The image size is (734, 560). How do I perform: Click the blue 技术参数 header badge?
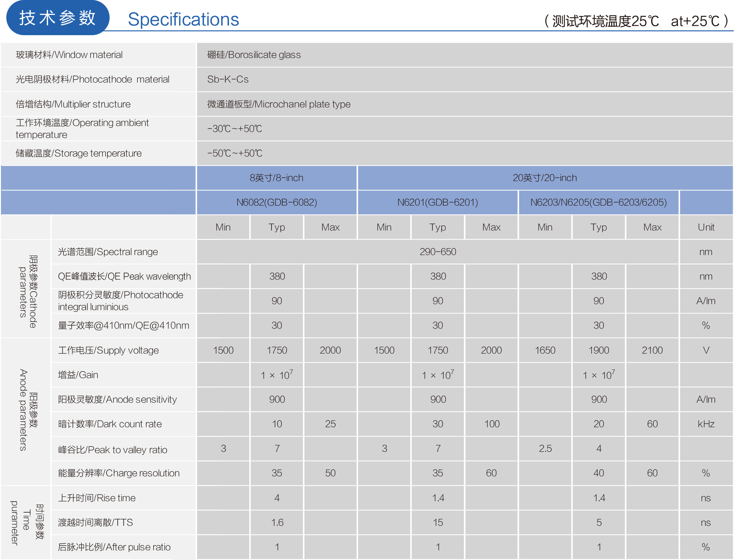tap(58, 18)
